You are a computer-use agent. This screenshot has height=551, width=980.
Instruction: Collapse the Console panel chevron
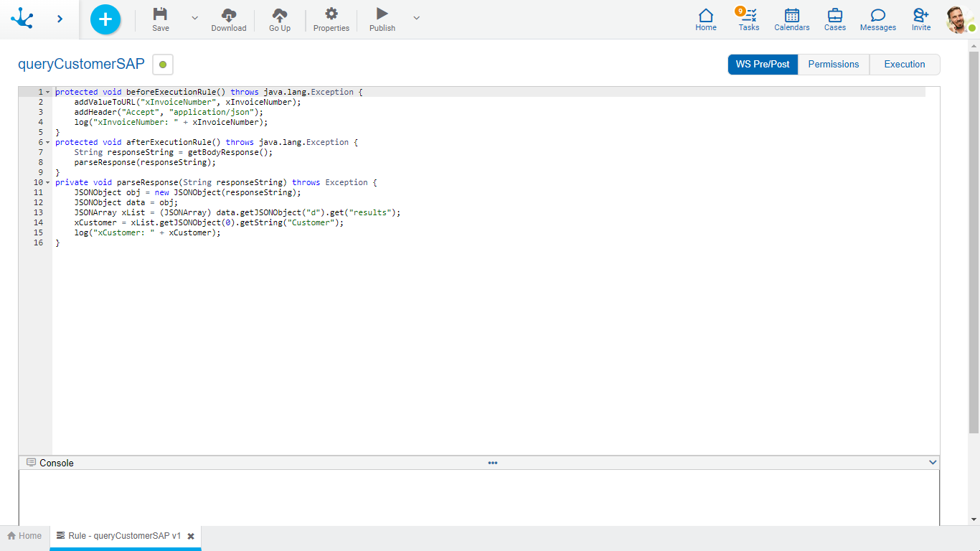pos(933,463)
